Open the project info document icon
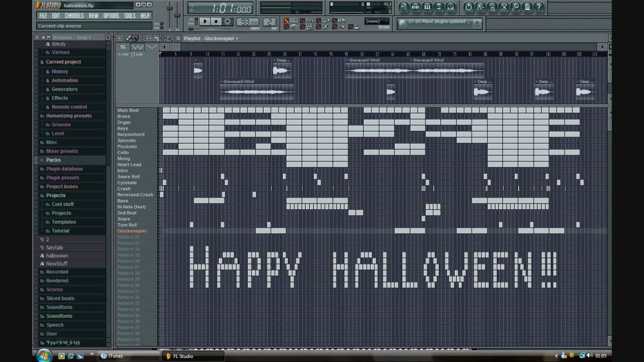Screen dimensions: 644x362 click(527, 7)
